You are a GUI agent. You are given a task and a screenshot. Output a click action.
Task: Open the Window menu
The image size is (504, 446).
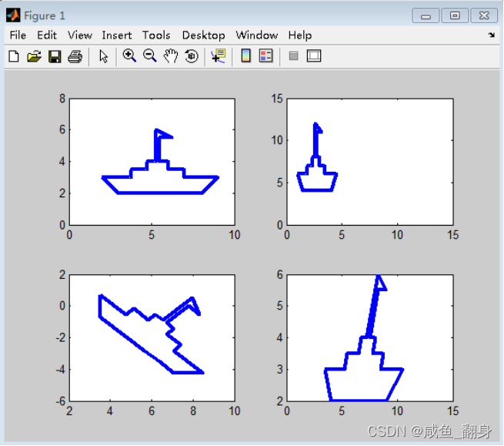(256, 35)
